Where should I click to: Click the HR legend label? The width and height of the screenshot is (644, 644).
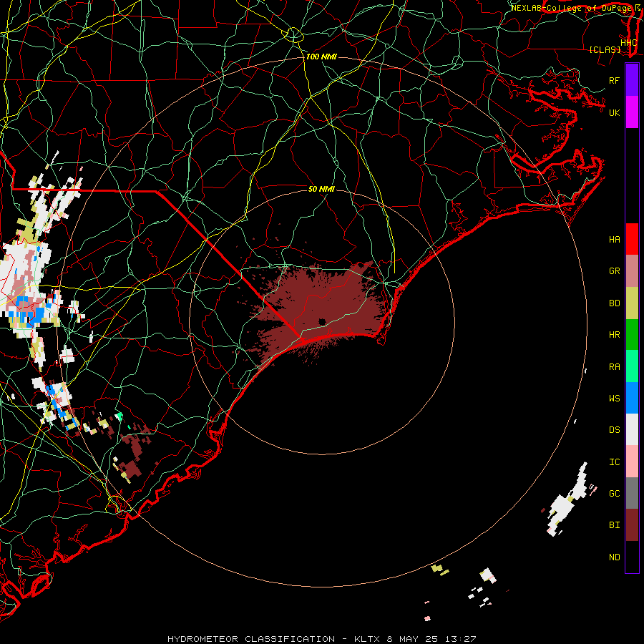(614, 335)
